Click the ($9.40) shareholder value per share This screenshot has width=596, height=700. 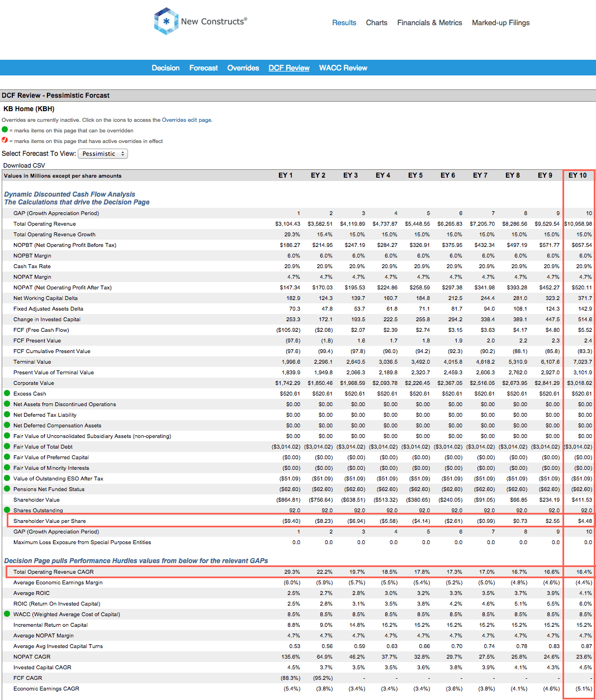[x=291, y=521]
